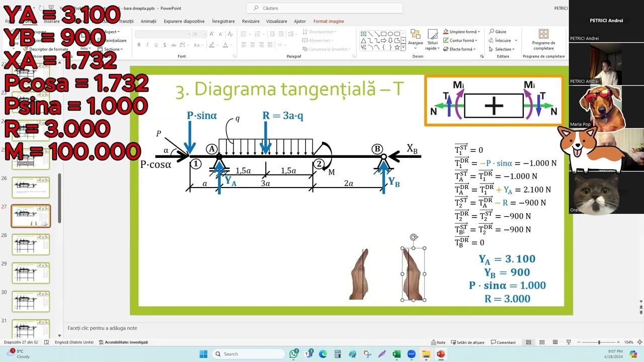This screenshot has width=644, height=362.
Task: Click the zoom out minus button
Action: coord(579,342)
